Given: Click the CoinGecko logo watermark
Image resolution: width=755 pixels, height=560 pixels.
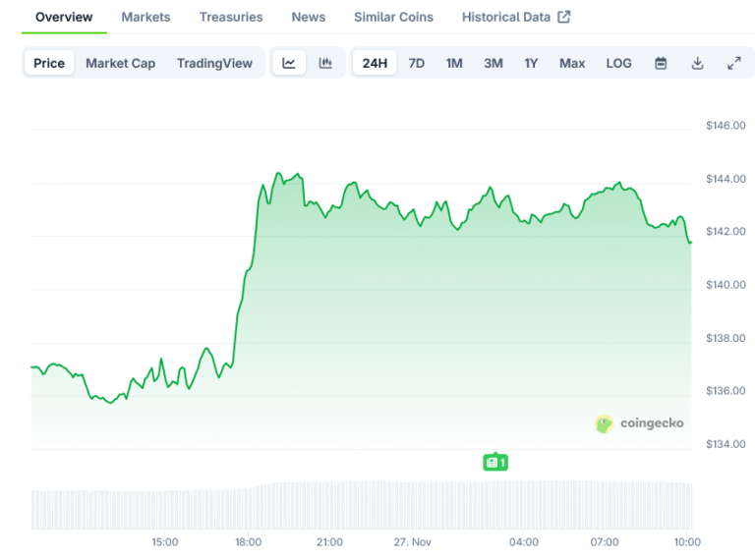Looking at the screenshot, I should 639,423.
